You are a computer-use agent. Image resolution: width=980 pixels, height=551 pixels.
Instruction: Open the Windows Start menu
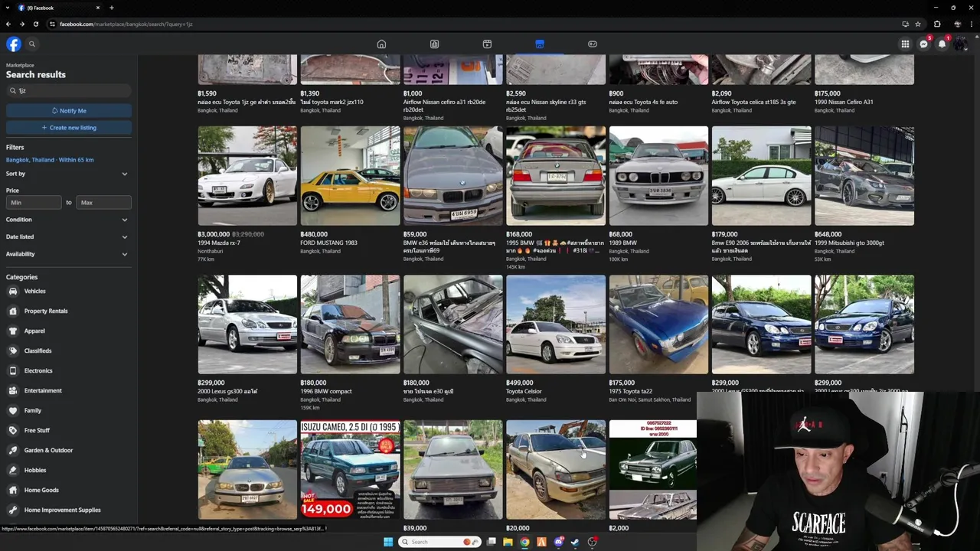[388, 542]
